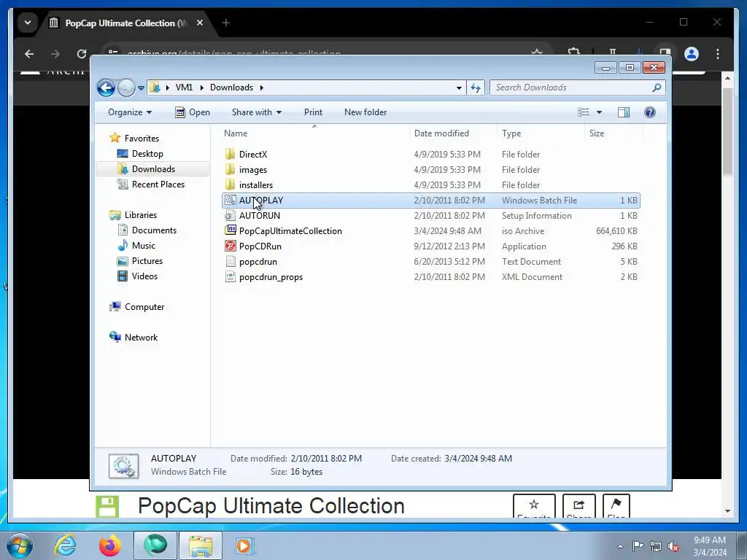The image size is (747, 560).
Task: Expand the arrow after Downloads breadcrumb
Action: (262, 88)
